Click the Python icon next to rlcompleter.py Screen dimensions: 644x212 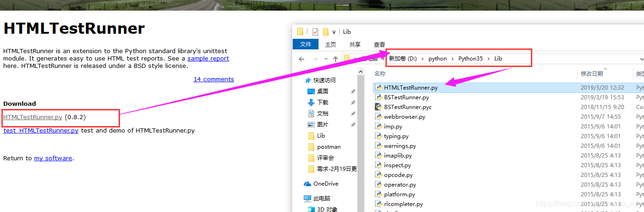(379, 204)
